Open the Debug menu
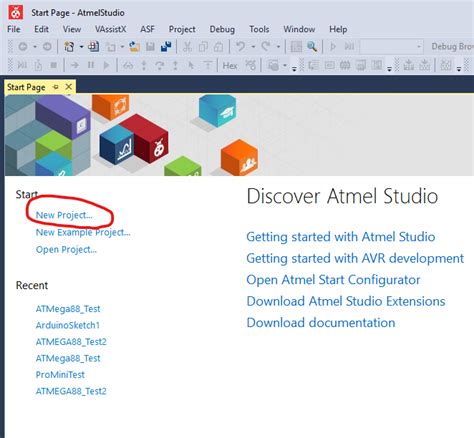Image resolution: width=474 pixels, height=438 pixels. coord(222,29)
